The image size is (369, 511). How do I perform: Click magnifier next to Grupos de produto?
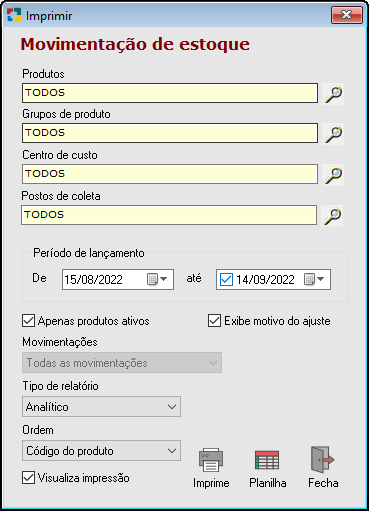coord(333,134)
